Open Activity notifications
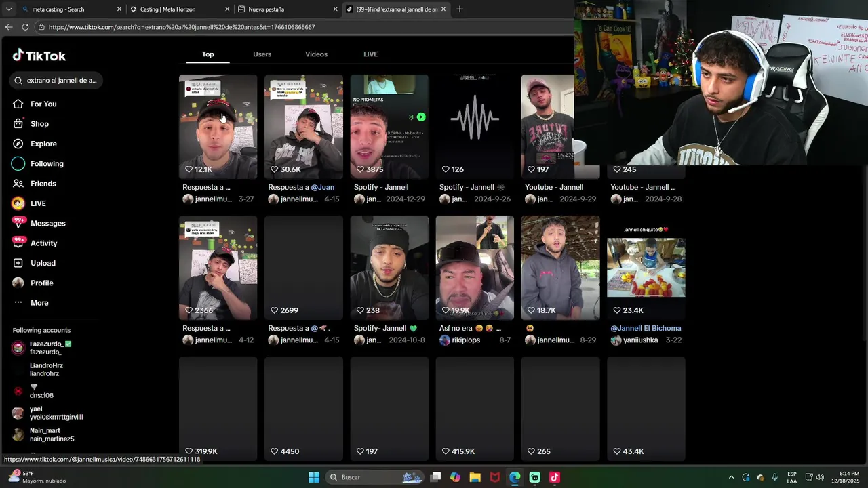This screenshot has width=868, height=488. point(43,243)
